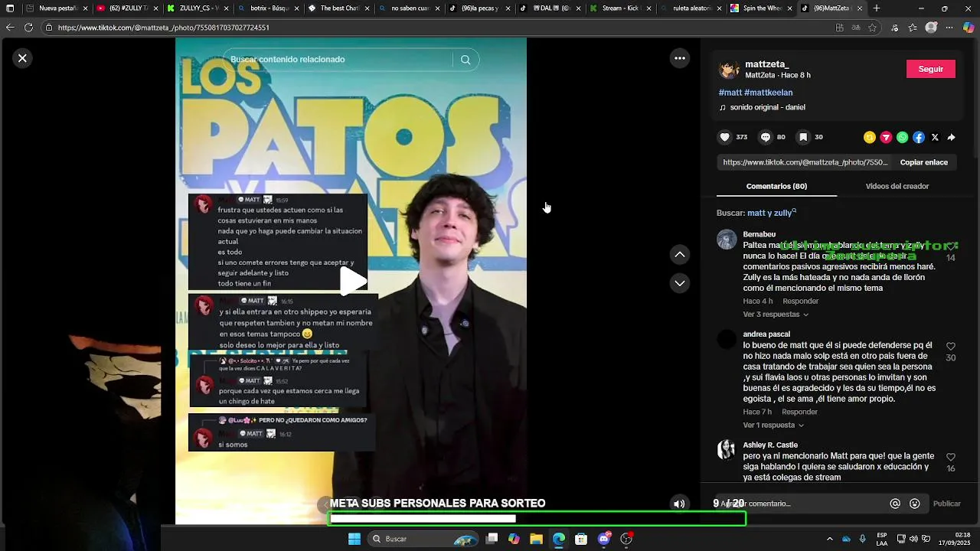Click the comment bubble icon showing 80

tap(765, 138)
